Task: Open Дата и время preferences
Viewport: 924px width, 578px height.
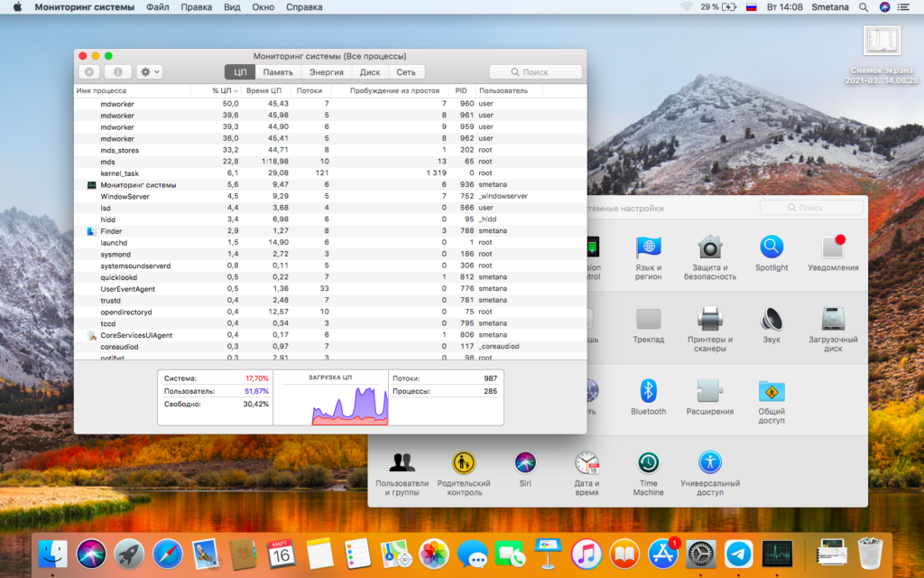Action: 587,473
